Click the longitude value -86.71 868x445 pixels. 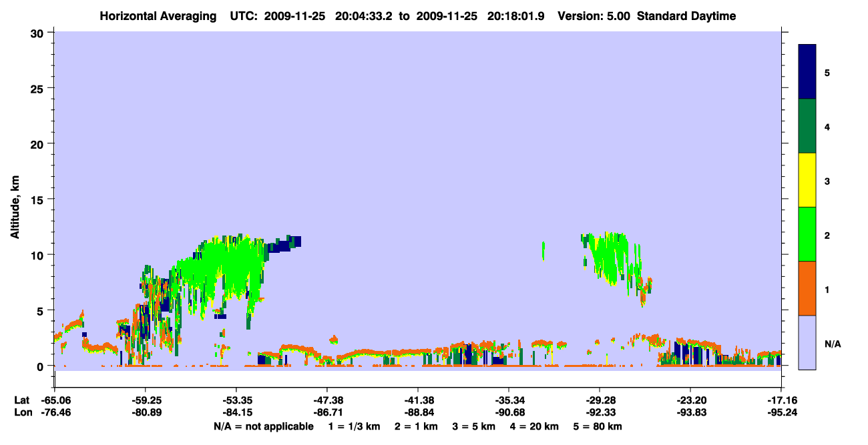pos(327,412)
